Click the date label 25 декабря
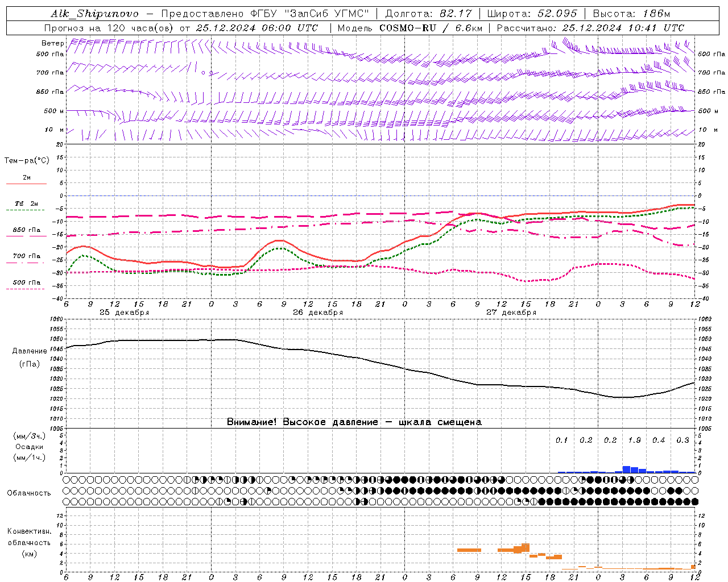This screenshot has height=582, width=728. [x=125, y=313]
